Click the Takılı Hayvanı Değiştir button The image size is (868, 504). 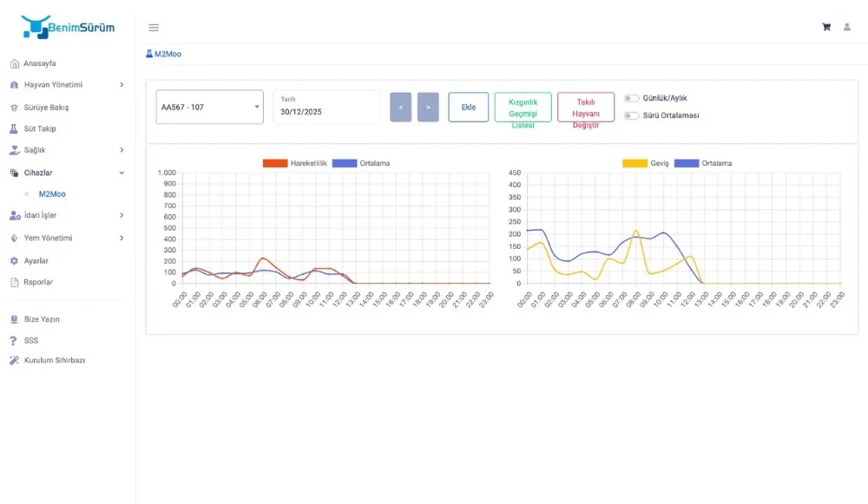(x=586, y=106)
